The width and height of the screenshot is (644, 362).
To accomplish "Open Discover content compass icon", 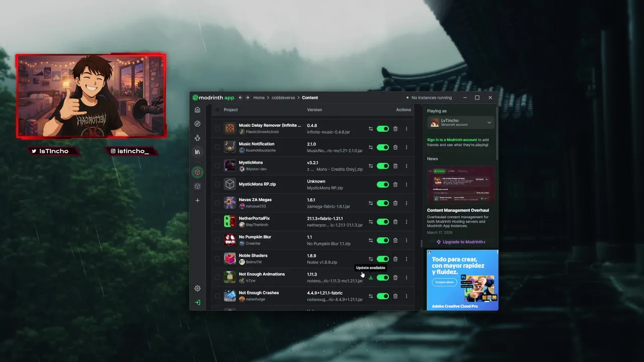I will point(197,124).
